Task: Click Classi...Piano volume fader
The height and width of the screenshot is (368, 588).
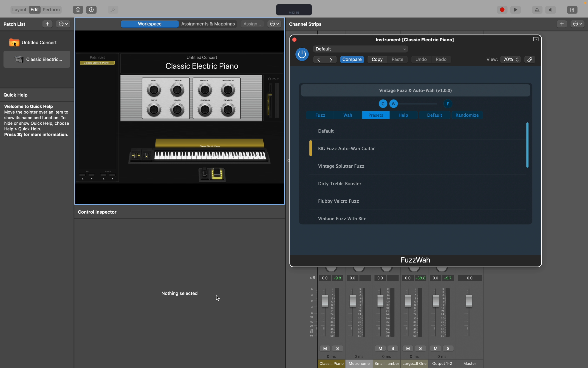Action: coord(325,301)
